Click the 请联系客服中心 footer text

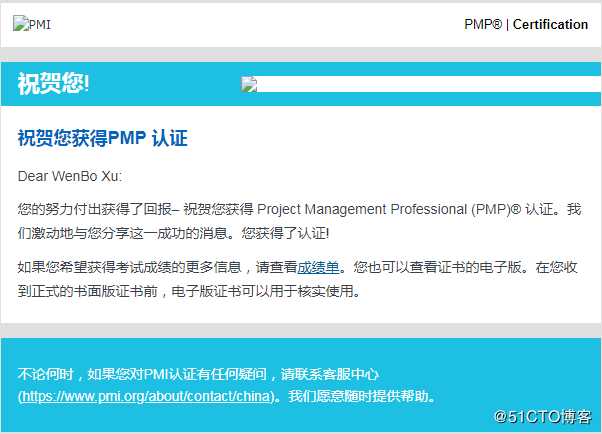coord(330,374)
